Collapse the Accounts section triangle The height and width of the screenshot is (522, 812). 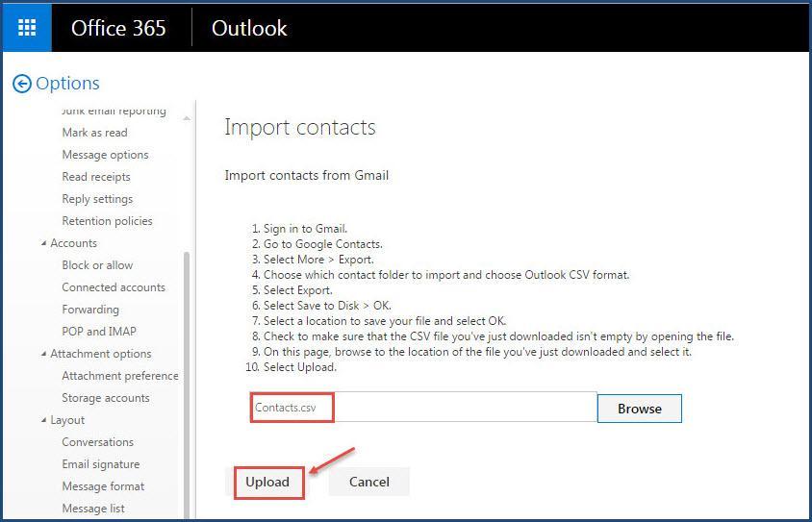(x=44, y=243)
